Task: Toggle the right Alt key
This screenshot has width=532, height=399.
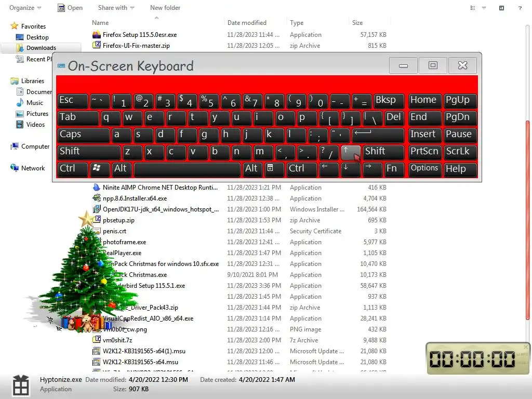Action: point(252,169)
